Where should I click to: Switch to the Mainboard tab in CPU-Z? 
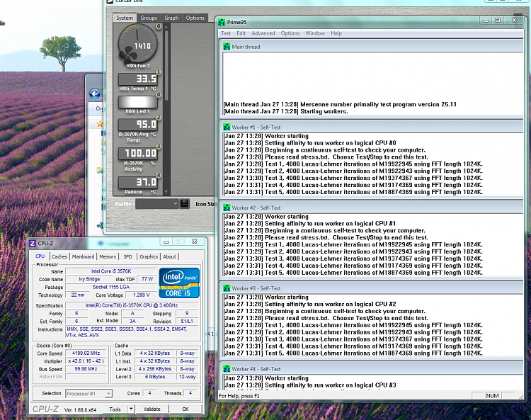(x=83, y=256)
